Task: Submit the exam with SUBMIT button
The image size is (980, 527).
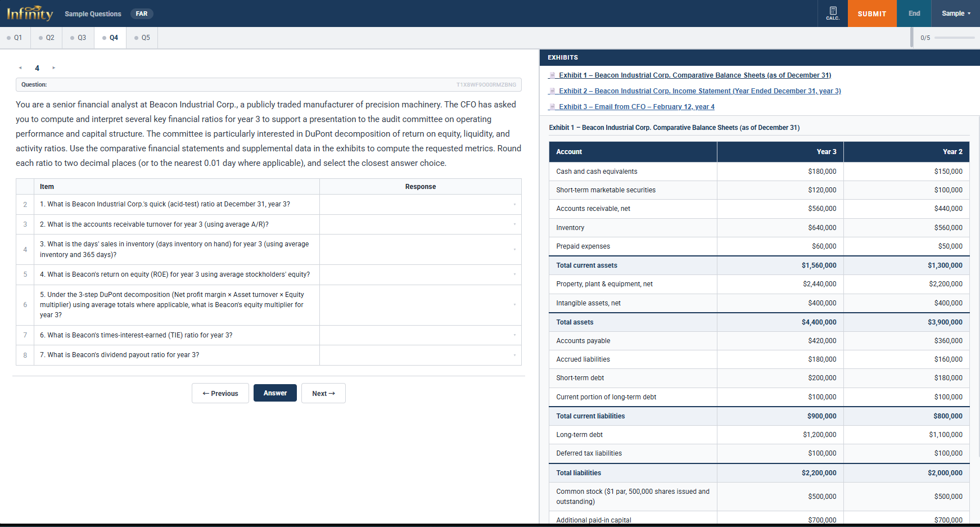Action: point(872,13)
